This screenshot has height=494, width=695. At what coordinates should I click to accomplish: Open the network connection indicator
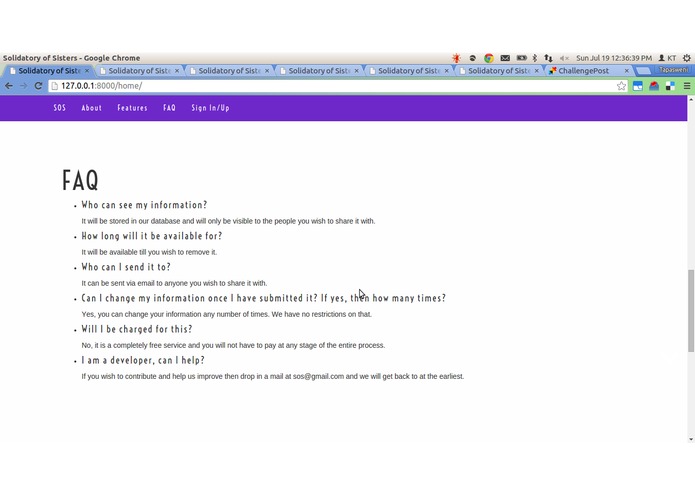tap(548, 58)
